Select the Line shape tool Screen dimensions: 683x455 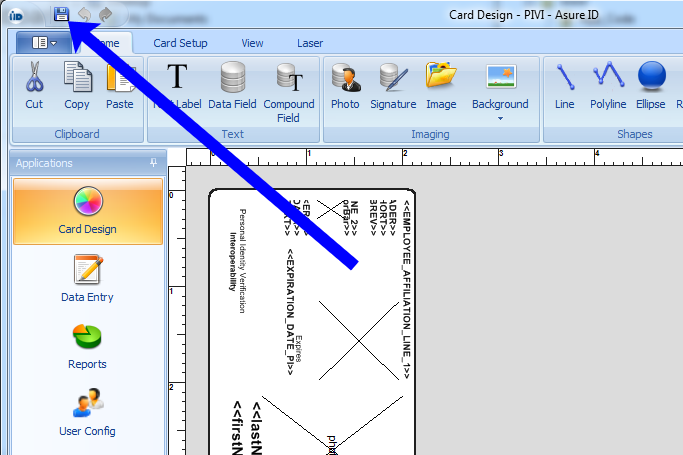[564, 83]
